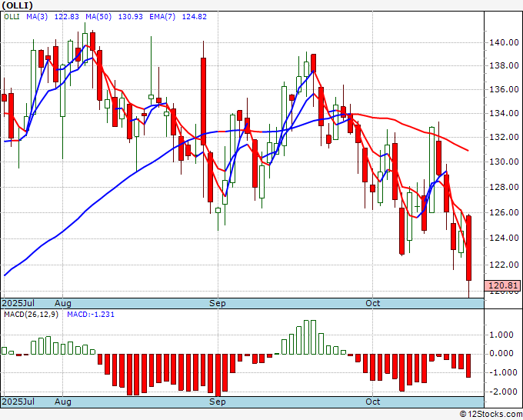Click the 126.00 price axis label

pos(504,212)
